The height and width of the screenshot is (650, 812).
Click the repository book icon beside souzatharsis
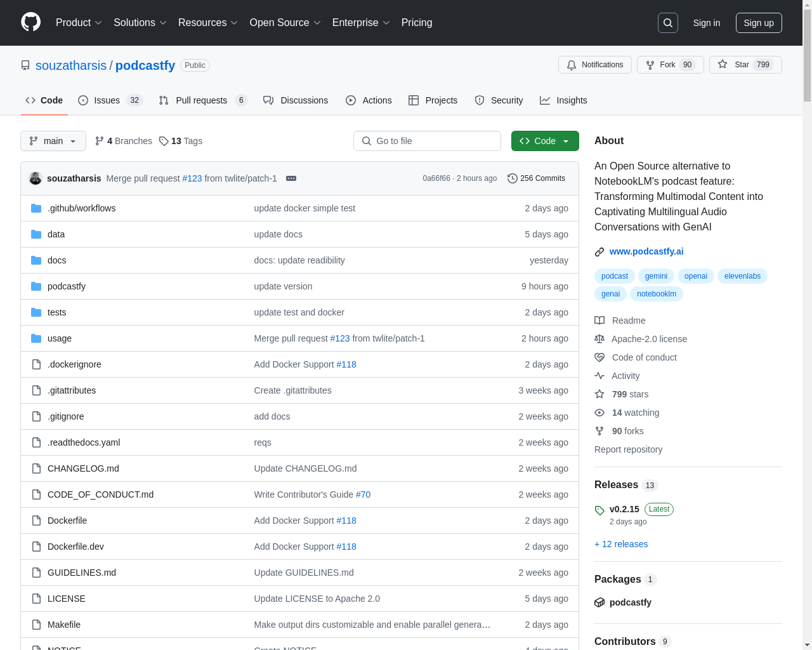tap(25, 65)
